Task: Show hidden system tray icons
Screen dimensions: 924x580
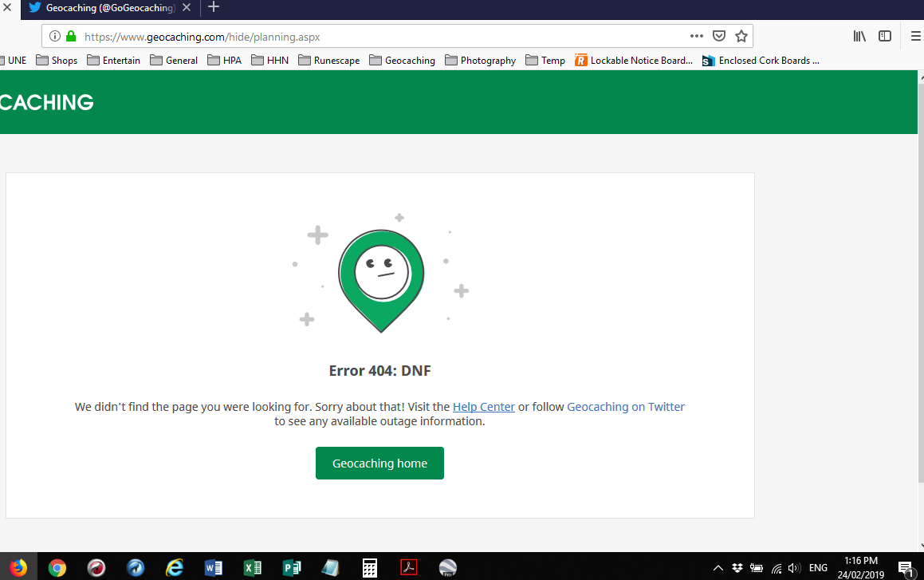Action: [x=718, y=568]
